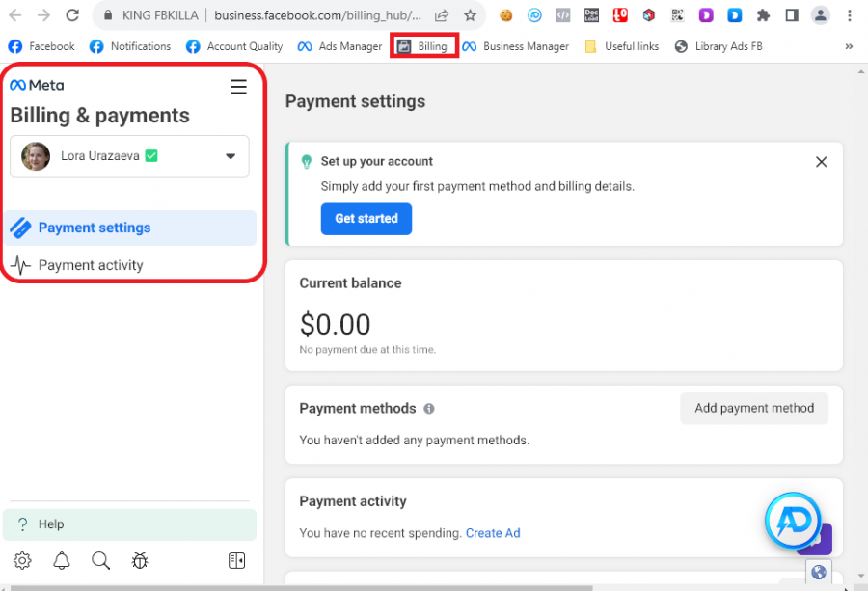Open the Ads Manager bookmark

click(x=339, y=46)
